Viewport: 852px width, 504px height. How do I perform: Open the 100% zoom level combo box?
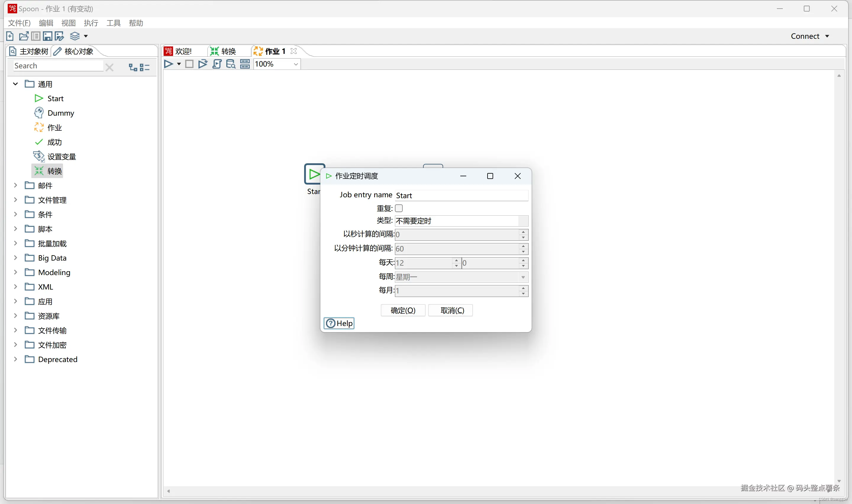click(x=296, y=64)
